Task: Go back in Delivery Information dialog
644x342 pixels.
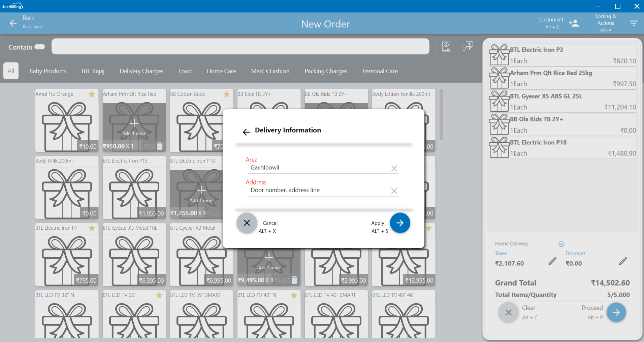Action: (246, 132)
